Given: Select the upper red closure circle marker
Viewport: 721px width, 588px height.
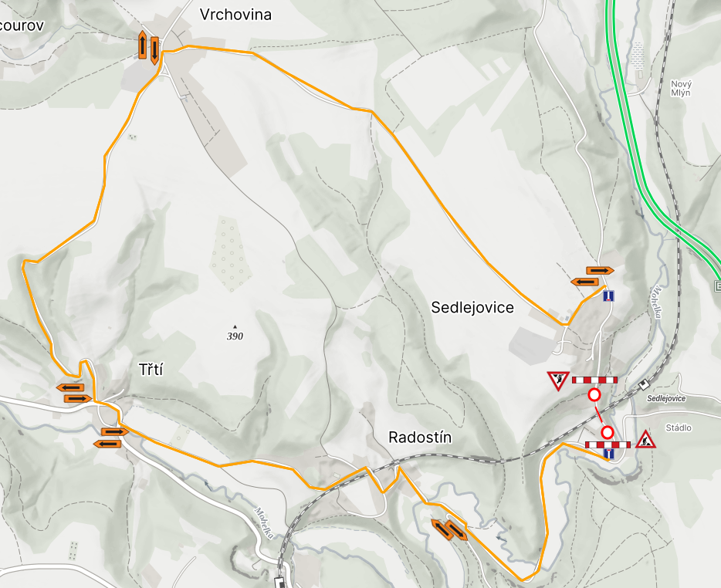Looking at the screenshot, I should pos(594,395).
